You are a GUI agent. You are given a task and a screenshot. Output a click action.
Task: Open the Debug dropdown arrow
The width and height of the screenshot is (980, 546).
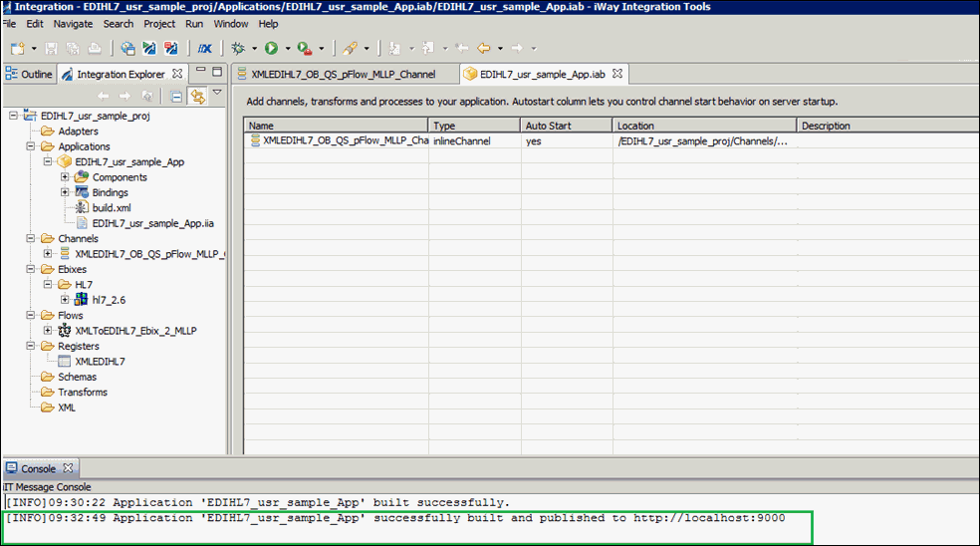(x=254, y=48)
